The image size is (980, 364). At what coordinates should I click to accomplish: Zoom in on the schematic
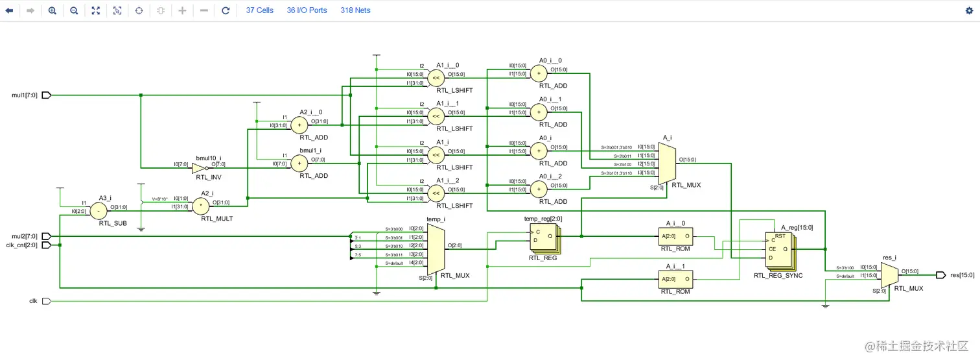[52, 10]
